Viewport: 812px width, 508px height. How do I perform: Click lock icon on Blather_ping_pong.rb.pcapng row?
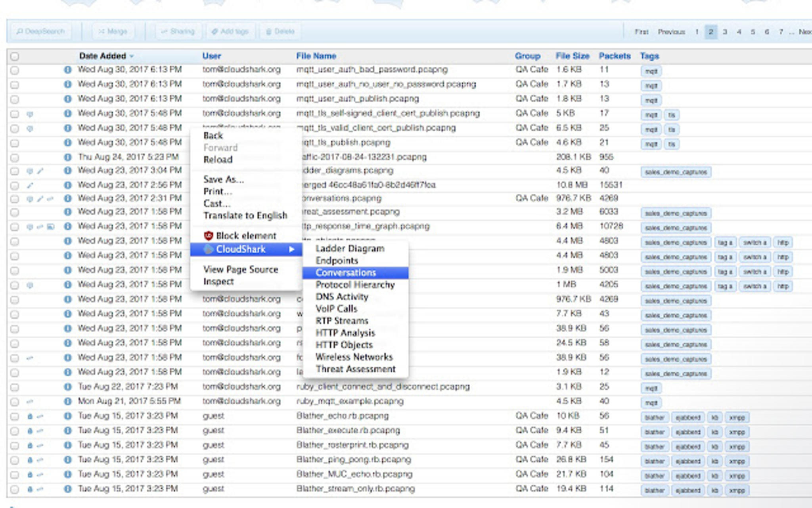point(30,460)
